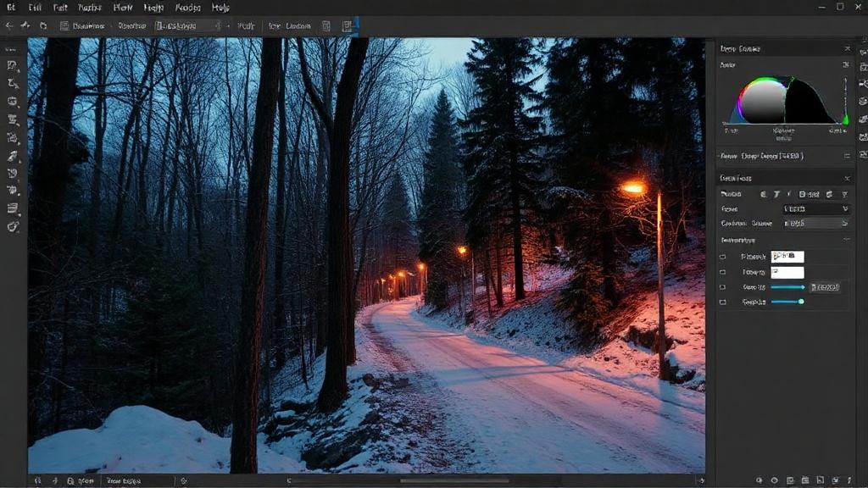Collapse the section above the white input fields

(847, 240)
